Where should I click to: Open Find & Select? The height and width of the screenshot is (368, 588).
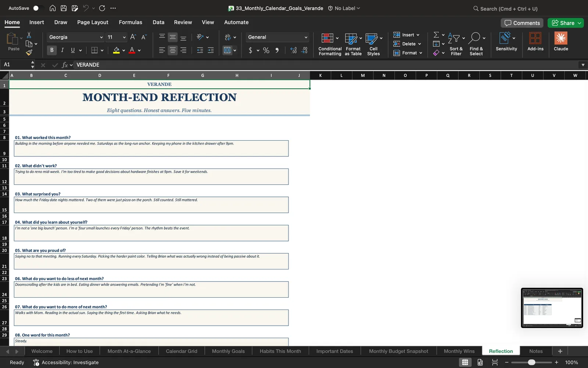click(x=476, y=44)
